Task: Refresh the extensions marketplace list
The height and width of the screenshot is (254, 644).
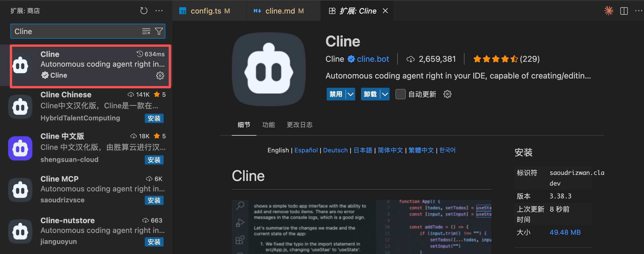Action: [x=144, y=11]
